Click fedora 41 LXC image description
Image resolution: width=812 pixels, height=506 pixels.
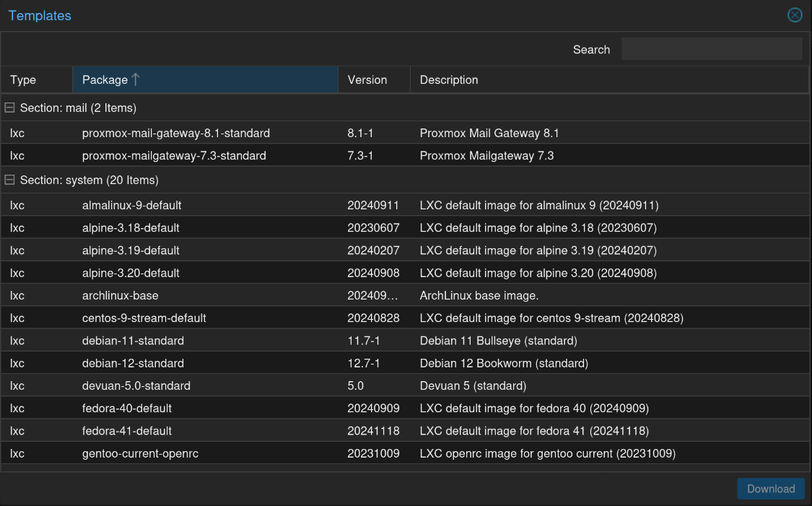tap(534, 431)
